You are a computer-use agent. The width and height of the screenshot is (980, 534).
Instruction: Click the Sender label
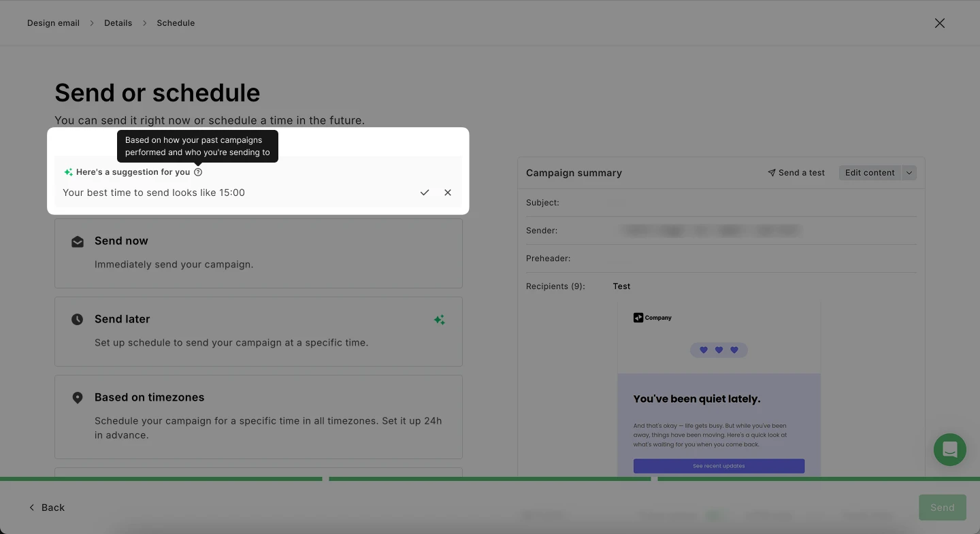542,231
